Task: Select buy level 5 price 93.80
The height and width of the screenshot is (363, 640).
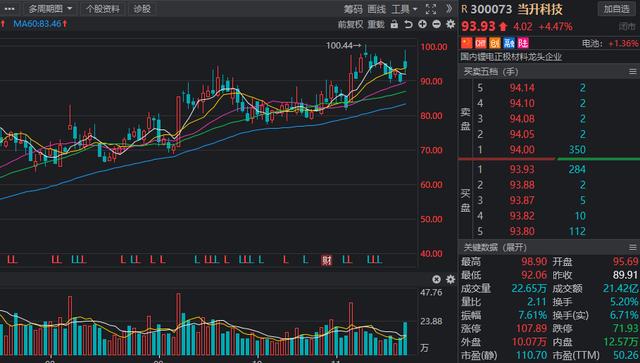Action: [522, 232]
